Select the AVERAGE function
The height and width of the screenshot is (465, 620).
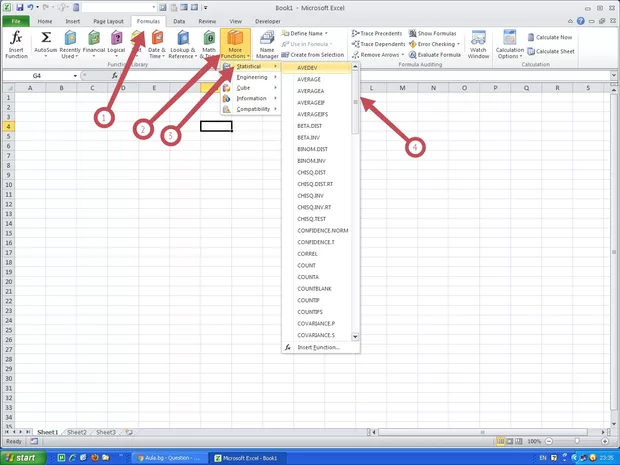tap(316, 79)
